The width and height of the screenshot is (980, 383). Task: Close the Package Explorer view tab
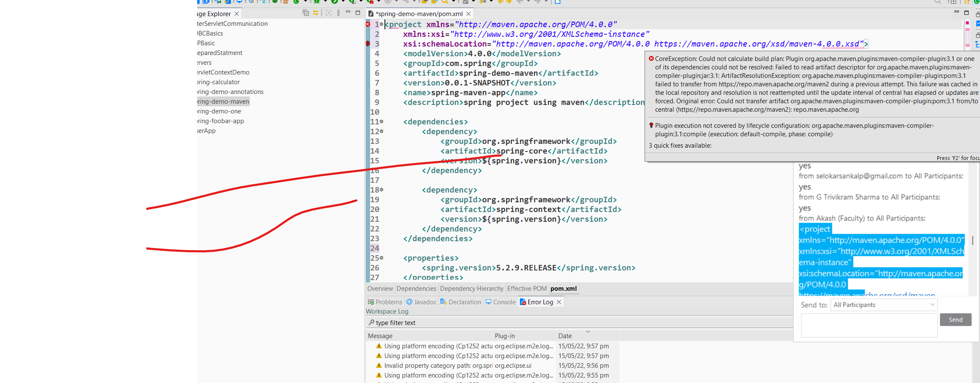(x=237, y=14)
